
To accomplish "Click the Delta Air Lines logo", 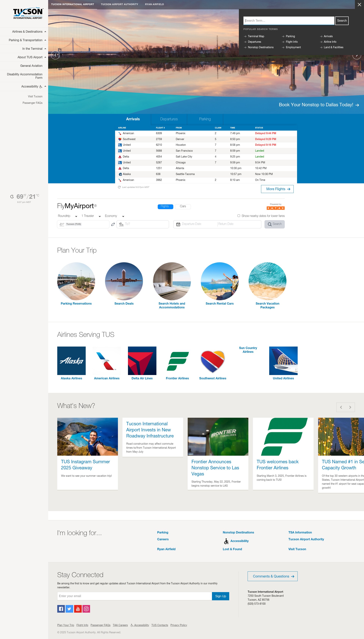I will (142, 361).
